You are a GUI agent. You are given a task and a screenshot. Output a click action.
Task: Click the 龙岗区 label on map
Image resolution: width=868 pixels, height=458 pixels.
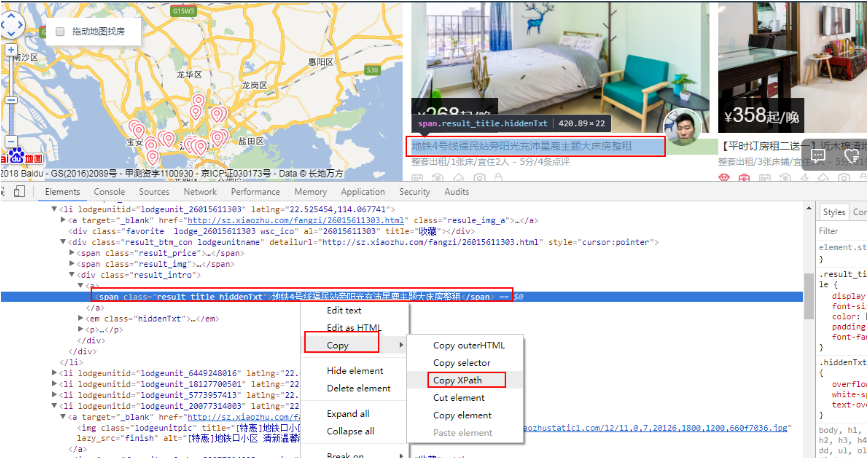pos(255,85)
